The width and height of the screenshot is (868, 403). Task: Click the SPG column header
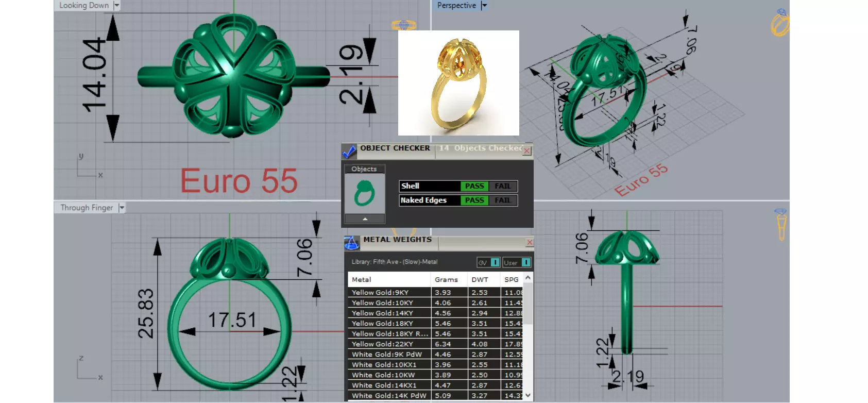click(512, 279)
